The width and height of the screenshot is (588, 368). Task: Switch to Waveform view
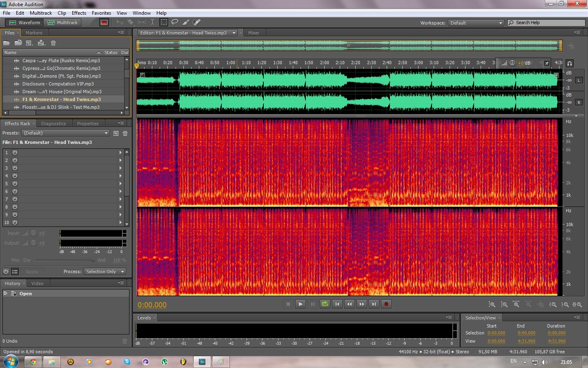24,22
